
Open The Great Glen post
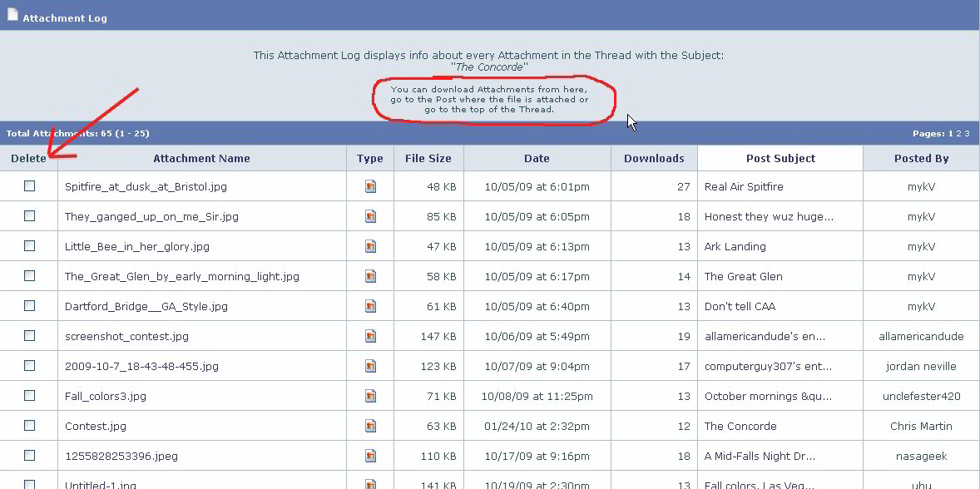click(743, 277)
